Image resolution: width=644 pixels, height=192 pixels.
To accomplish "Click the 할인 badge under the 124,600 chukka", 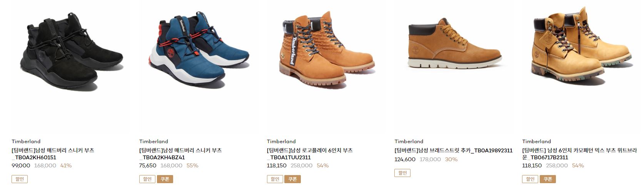I will [x=403, y=173].
